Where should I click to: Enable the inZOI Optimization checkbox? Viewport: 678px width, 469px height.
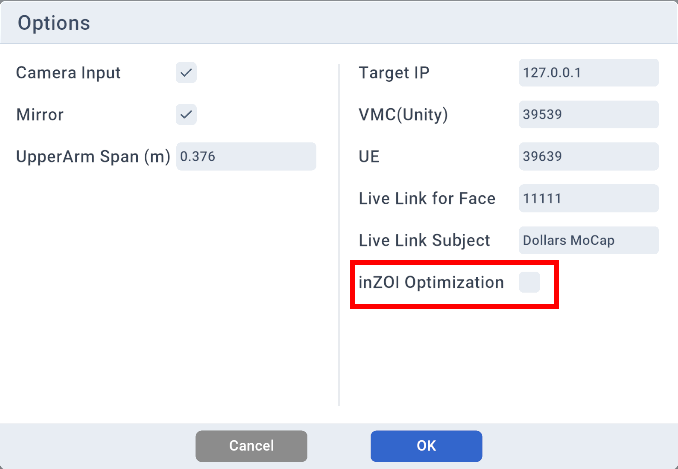529,283
